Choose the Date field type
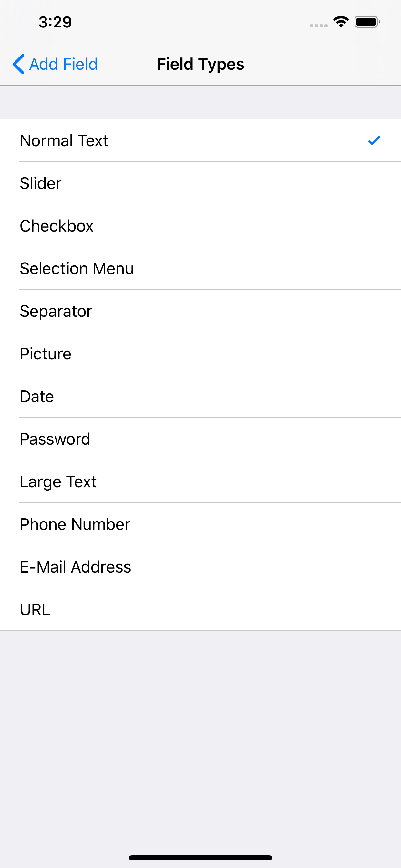 (200, 396)
